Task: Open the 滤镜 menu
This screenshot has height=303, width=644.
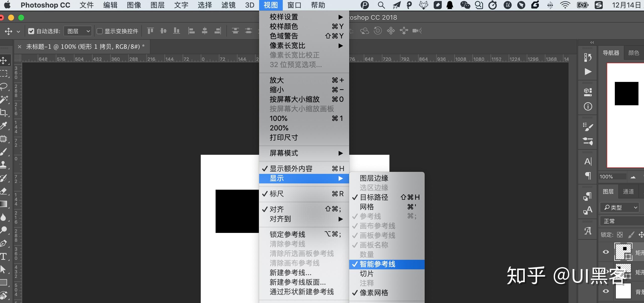Action: click(x=228, y=5)
